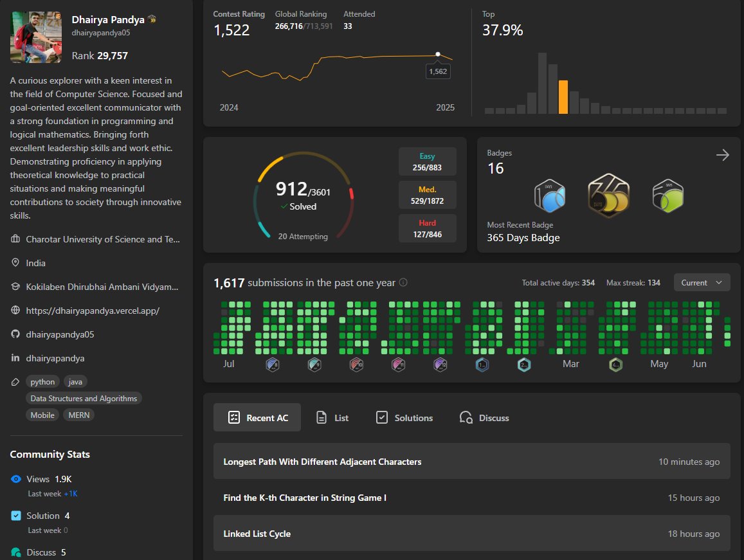The height and width of the screenshot is (560, 744).
Task: Click the Max streak: 134 text
Action: [x=633, y=282]
